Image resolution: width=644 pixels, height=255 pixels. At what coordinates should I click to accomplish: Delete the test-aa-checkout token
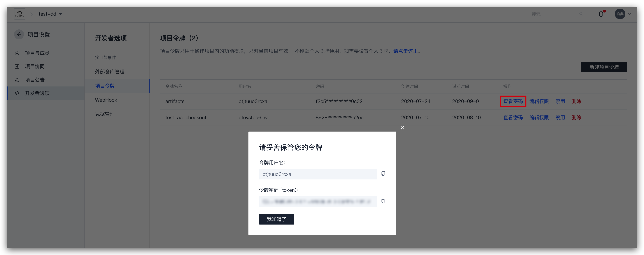click(x=576, y=118)
